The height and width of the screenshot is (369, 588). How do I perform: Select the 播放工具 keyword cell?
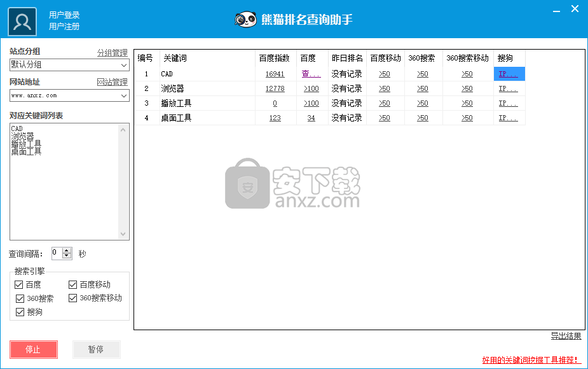[207, 103]
